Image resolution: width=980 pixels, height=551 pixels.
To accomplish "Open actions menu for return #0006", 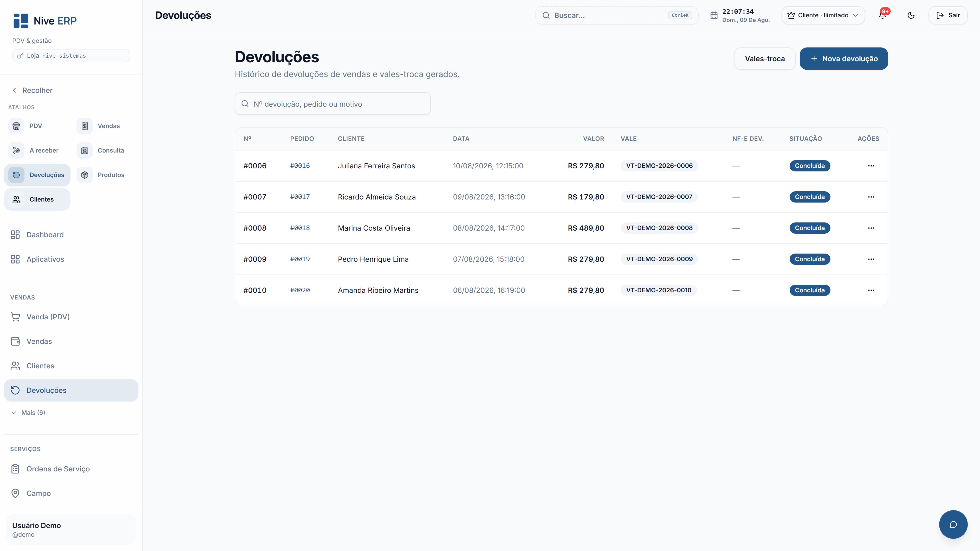I will 871,166.
